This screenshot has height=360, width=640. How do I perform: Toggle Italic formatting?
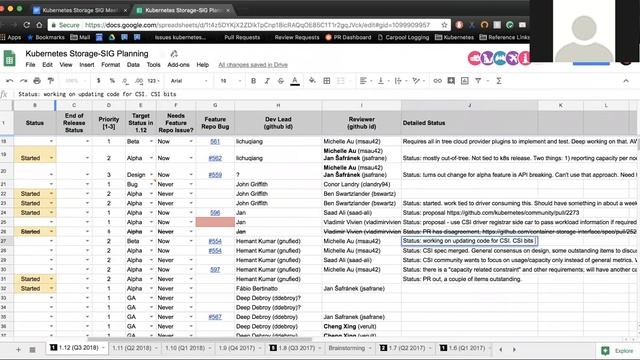click(x=267, y=81)
